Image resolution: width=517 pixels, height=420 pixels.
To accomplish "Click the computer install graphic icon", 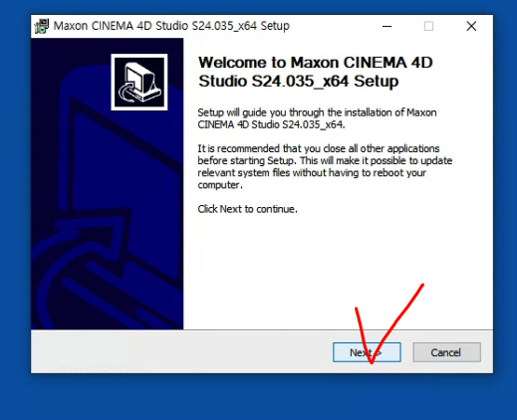I will [139, 83].
